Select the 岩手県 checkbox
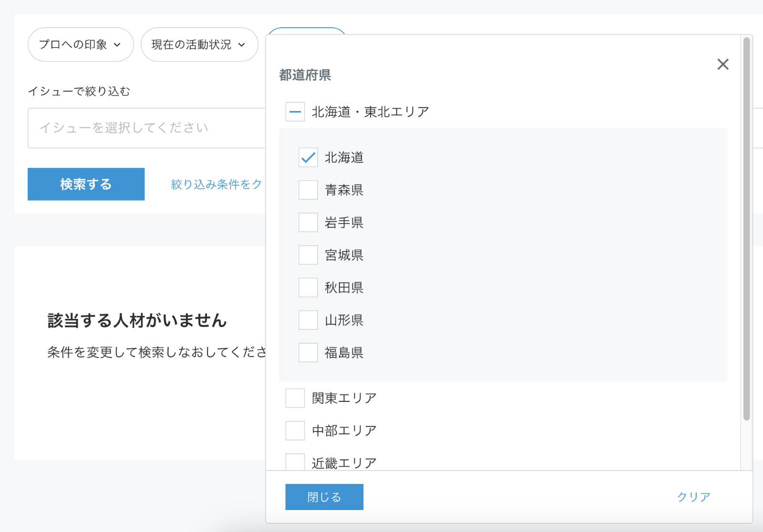The width and height of the screenshot is (763, 532). (x=308, y=223)
